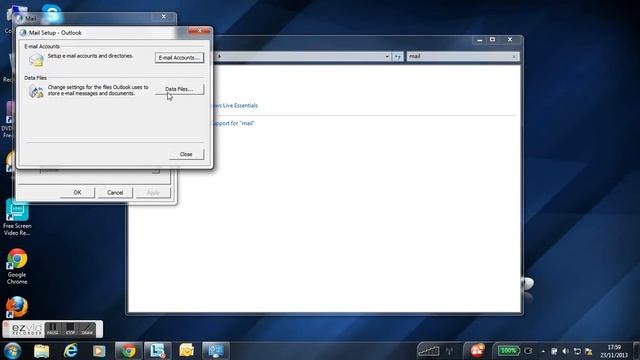Image resolution: width=640 pixels, height=360 pixels.
Task: Show hidden tray icons arrow
Action: tap(543, 351)
